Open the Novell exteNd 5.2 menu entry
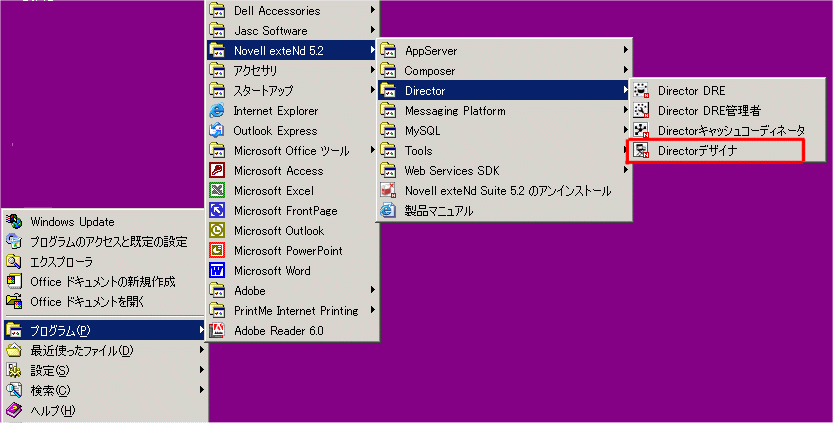The height and width of the screenshot is (423, 833). [x=292, y=50]
